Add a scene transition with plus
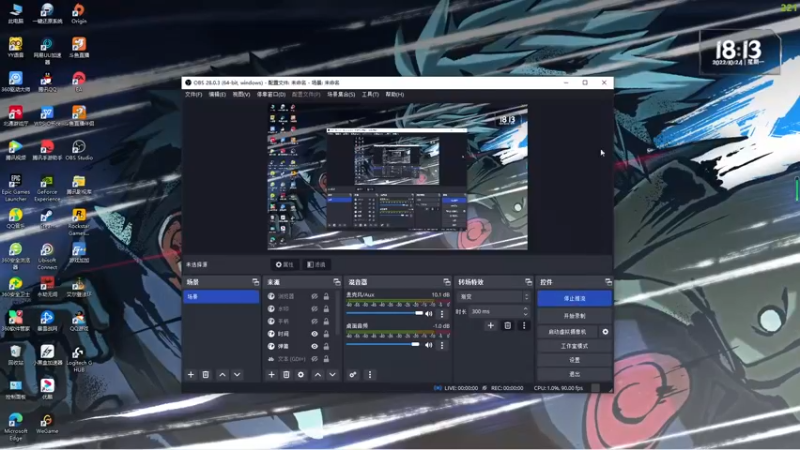The width and height of the screenshot is (800, 450). 491,326
